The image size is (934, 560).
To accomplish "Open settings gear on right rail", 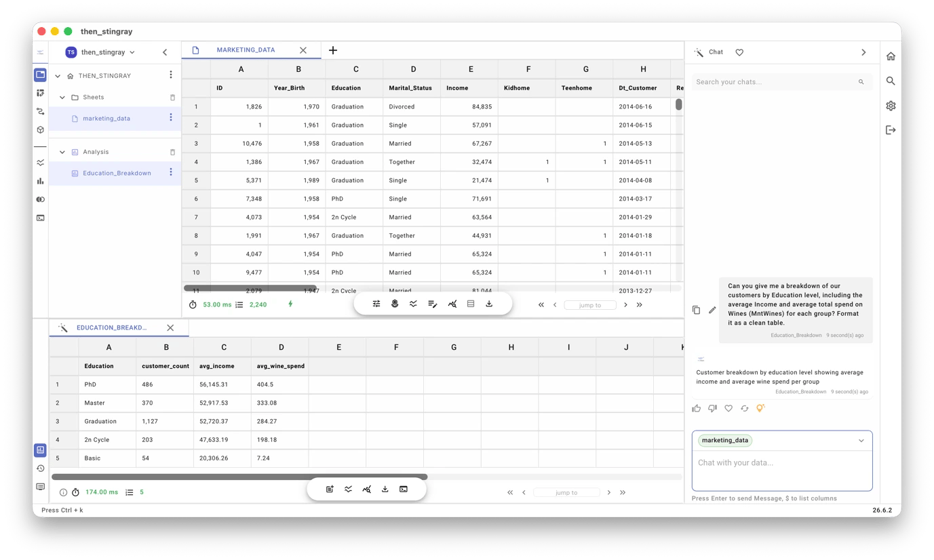I will (891, 106).
